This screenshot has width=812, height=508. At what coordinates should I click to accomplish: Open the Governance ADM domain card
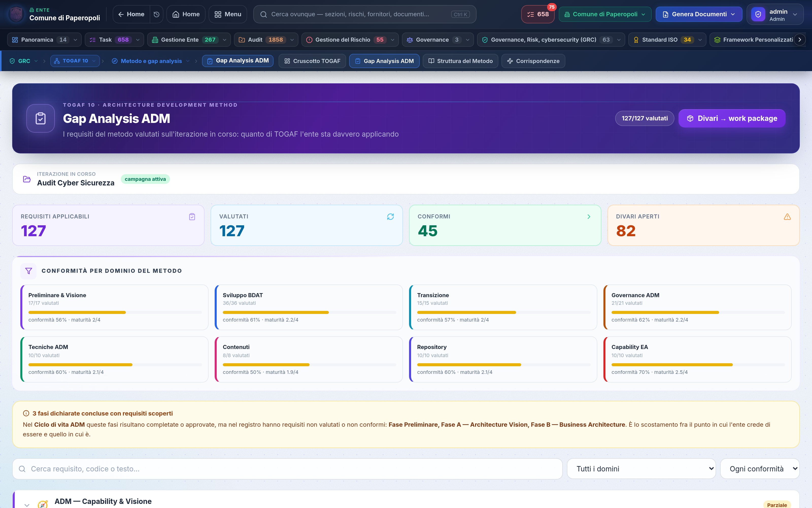697,307
